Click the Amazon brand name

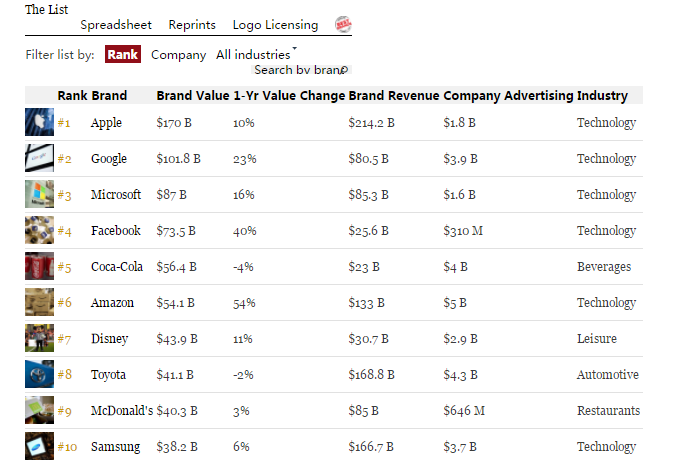point(113,303)
